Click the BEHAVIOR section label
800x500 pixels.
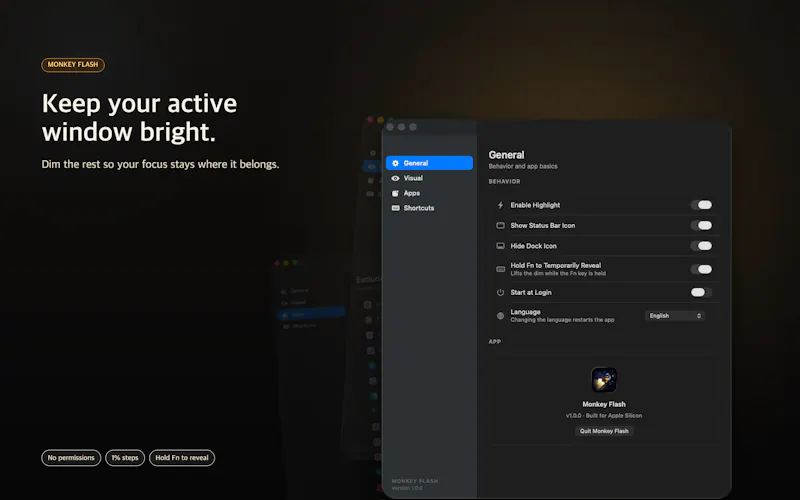tap(505, 182)
